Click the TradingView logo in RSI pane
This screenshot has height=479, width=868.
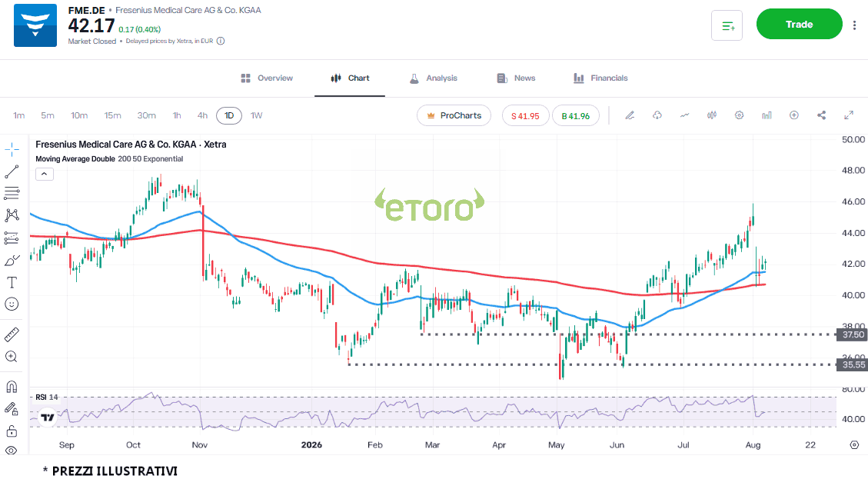pos(48,417)
